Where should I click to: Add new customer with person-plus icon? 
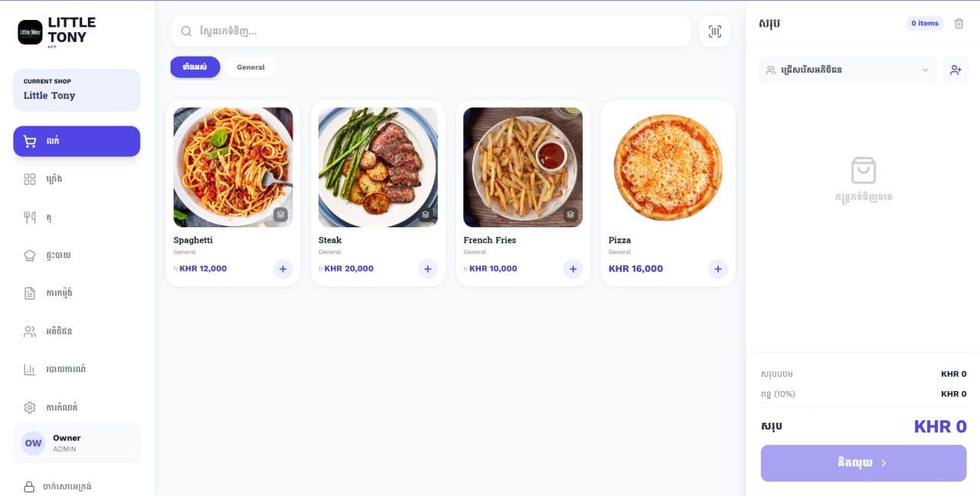click(x=955, y=70)
